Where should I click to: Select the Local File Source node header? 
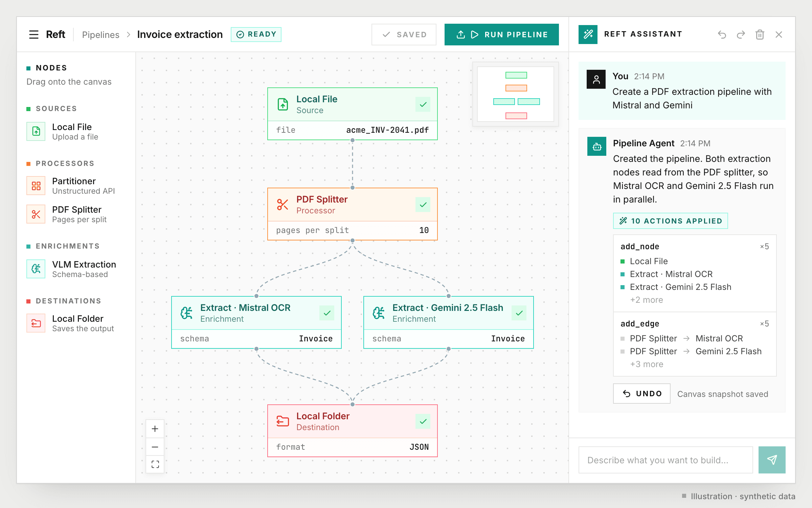click(353, 104)
